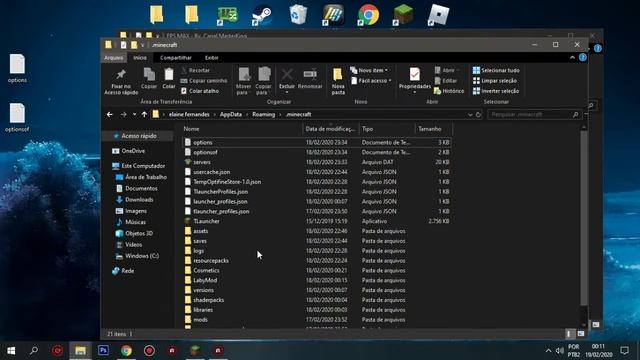Open the Arquivo menu tab

113,58
